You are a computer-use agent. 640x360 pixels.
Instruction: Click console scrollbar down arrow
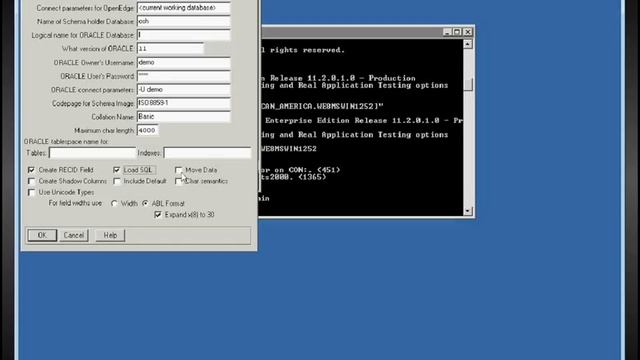pos(468,211)
